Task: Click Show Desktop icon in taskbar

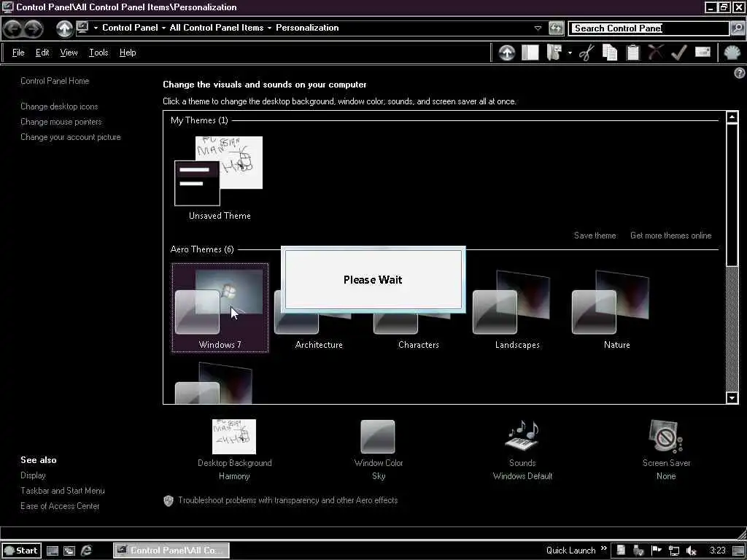Action: pos(53,551)
